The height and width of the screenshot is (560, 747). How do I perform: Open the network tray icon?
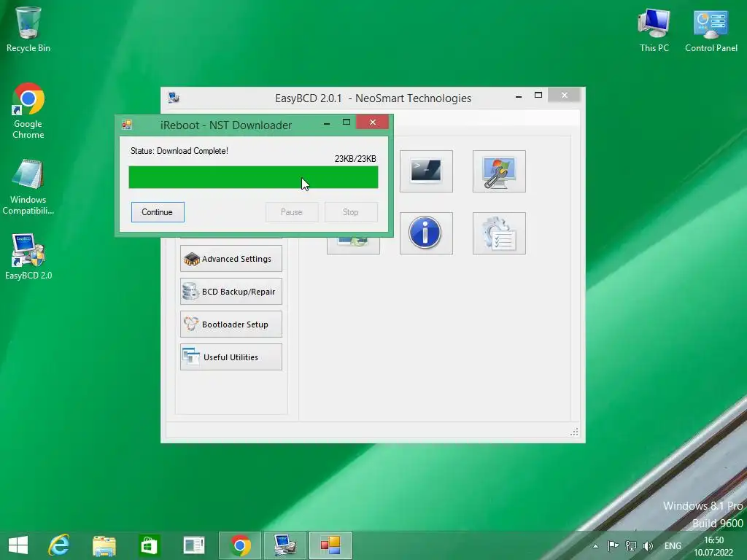point(631,545)
